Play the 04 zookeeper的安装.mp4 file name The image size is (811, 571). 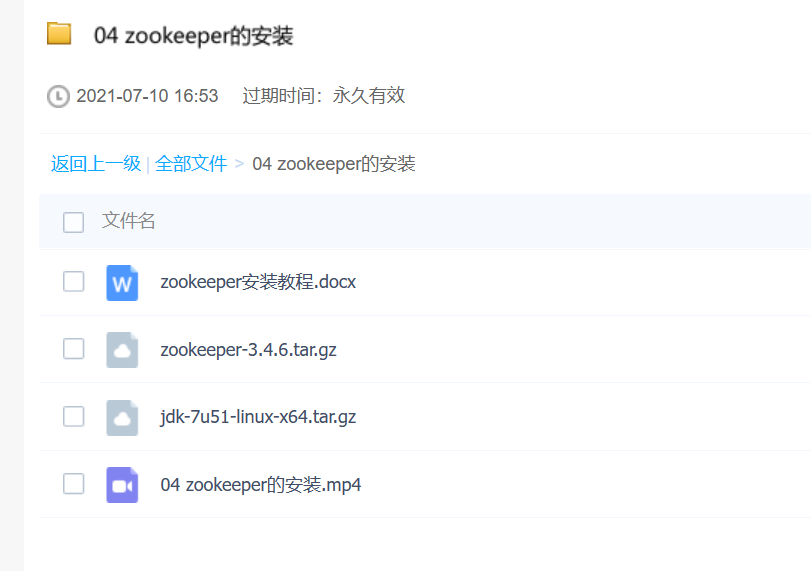coord(260,485)
